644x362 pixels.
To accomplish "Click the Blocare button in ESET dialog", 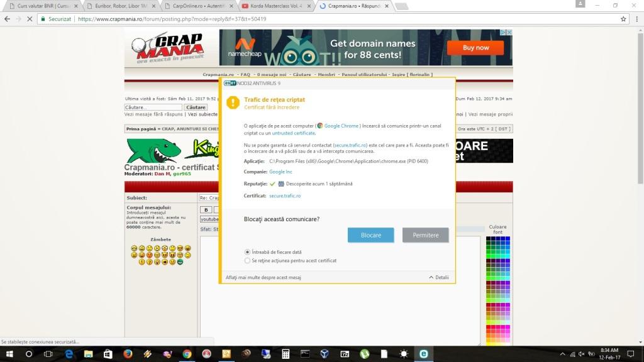I will point(370,235).
